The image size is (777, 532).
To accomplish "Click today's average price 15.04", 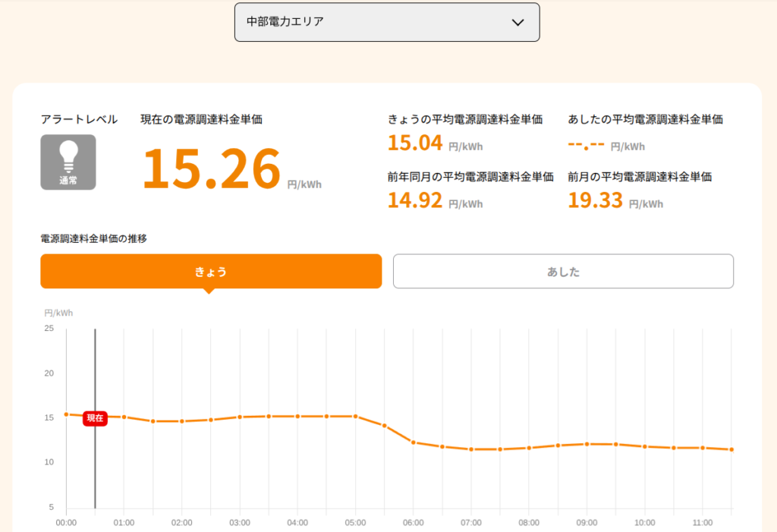I will 415,143.
